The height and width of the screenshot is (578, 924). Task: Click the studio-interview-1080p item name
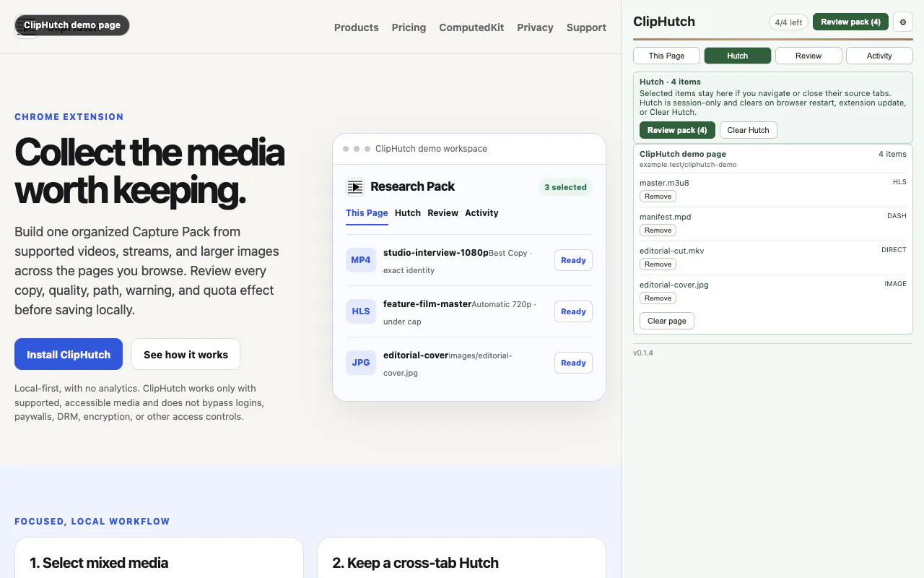coord(436,253)
